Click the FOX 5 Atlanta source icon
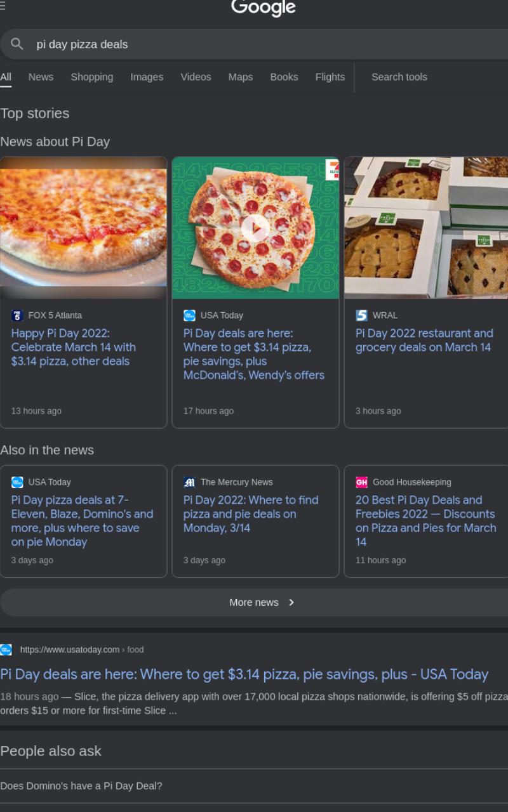 click(x=17, y=315)
